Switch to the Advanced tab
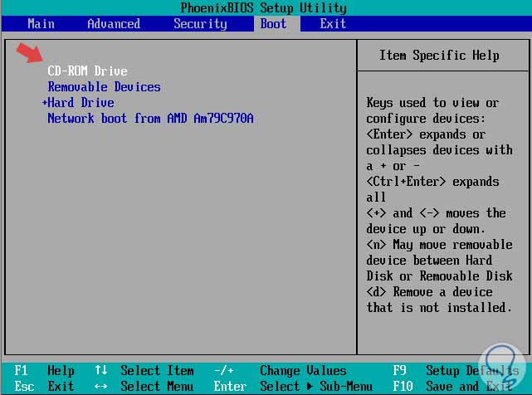 114,24
